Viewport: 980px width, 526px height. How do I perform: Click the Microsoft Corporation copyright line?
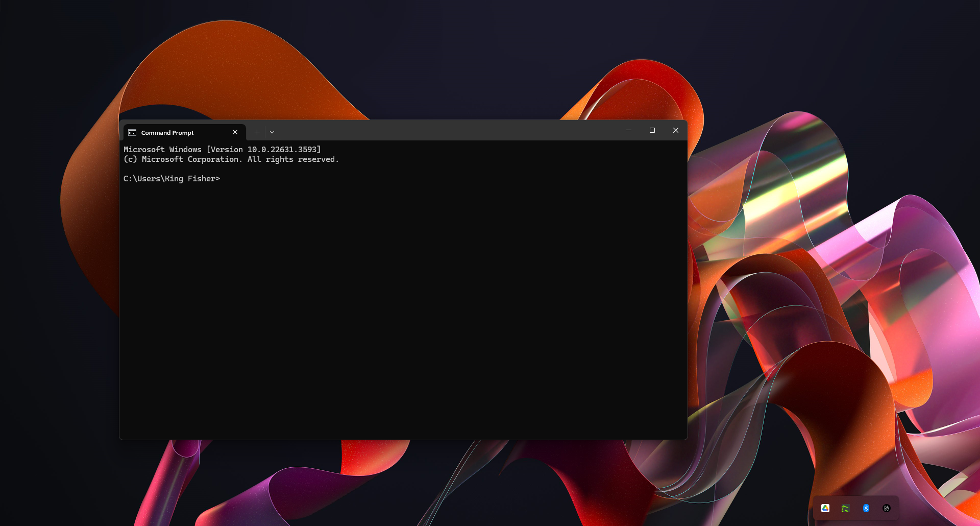tap(231, 159)
